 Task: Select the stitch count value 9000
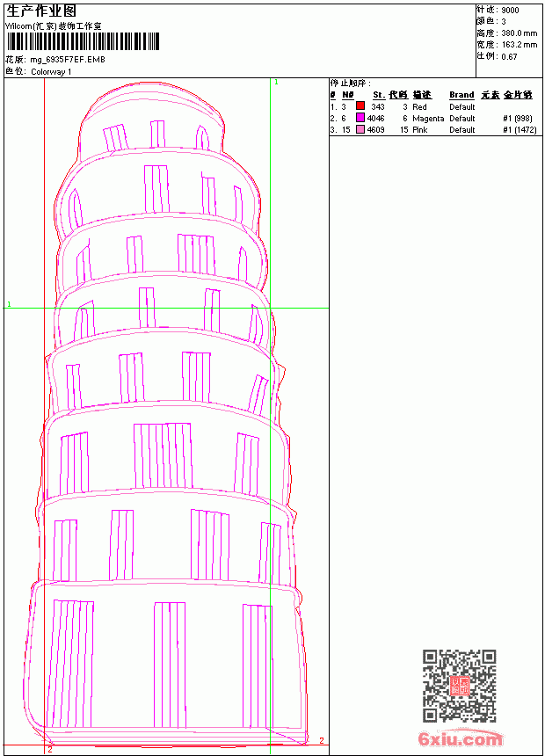coord(510,11)
